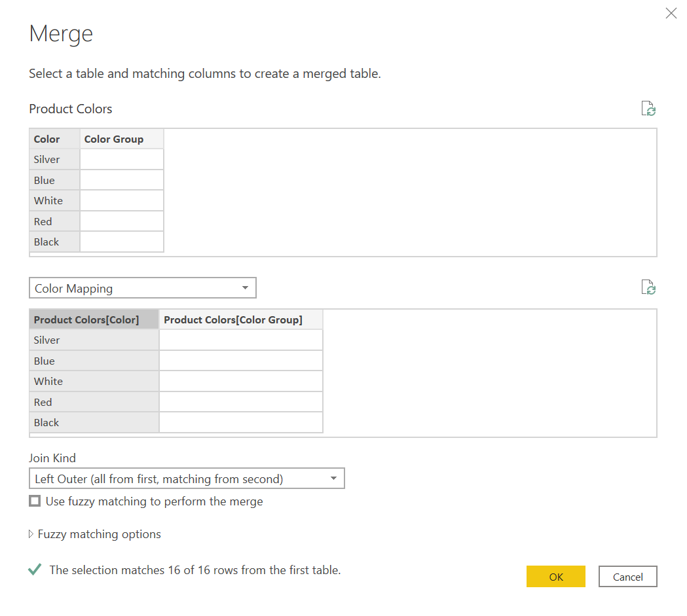
Task: Open the Color Mapping table dropdown
Action: tap(142, 288)
